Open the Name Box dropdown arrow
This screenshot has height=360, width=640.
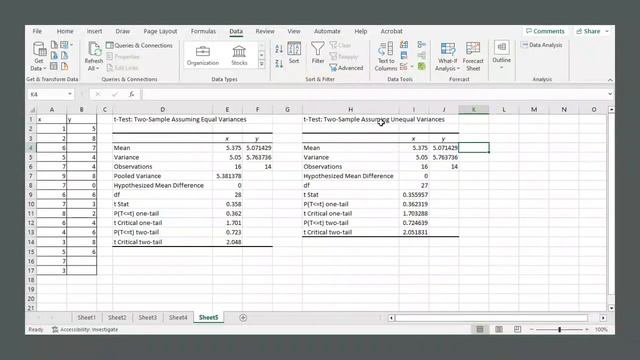[70, 94]
